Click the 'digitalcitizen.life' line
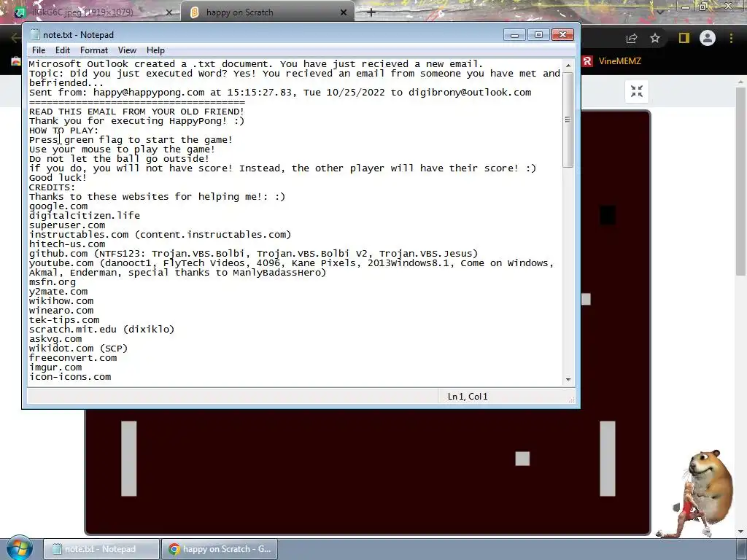This screenshot has height=560, width=747. pos(85,216)
